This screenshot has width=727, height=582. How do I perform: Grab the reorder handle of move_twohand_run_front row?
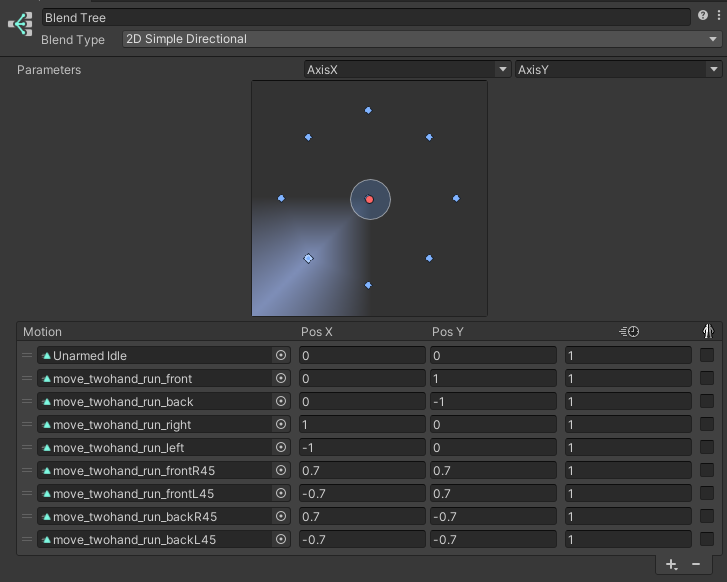[27, 378]
